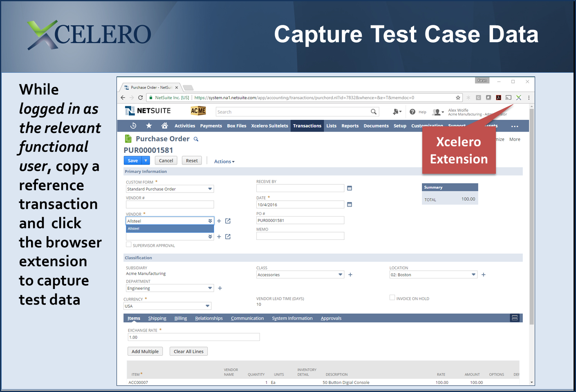Bookmark this page with the star icon

(458, 98)
